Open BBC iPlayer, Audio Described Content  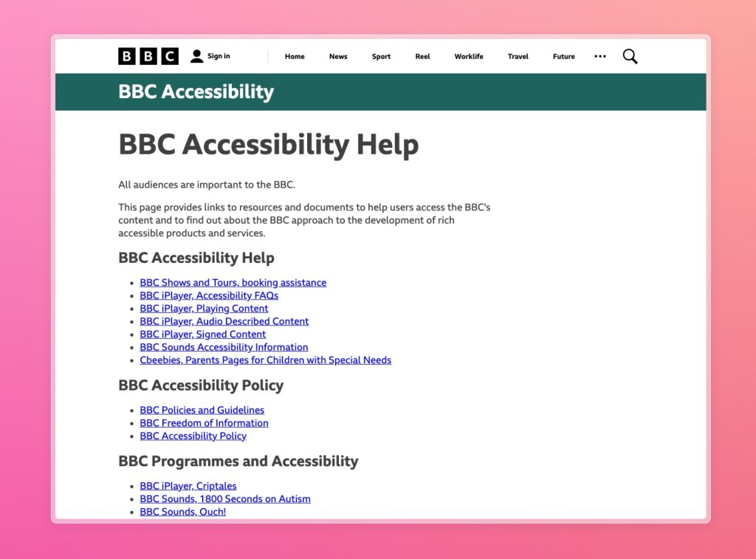(224, 321)
